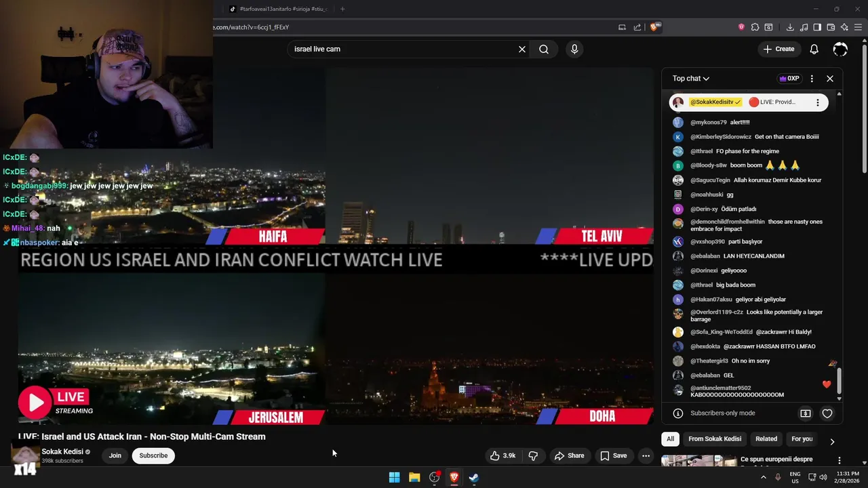Show hidden system tray icons
Viewport: 868px width, 488px height.
point(764,477)
